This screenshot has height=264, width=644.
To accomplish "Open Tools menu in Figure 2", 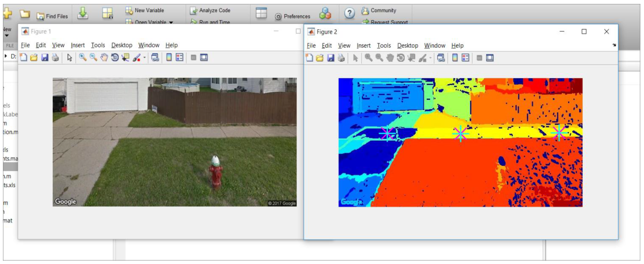I will [384, 46].
